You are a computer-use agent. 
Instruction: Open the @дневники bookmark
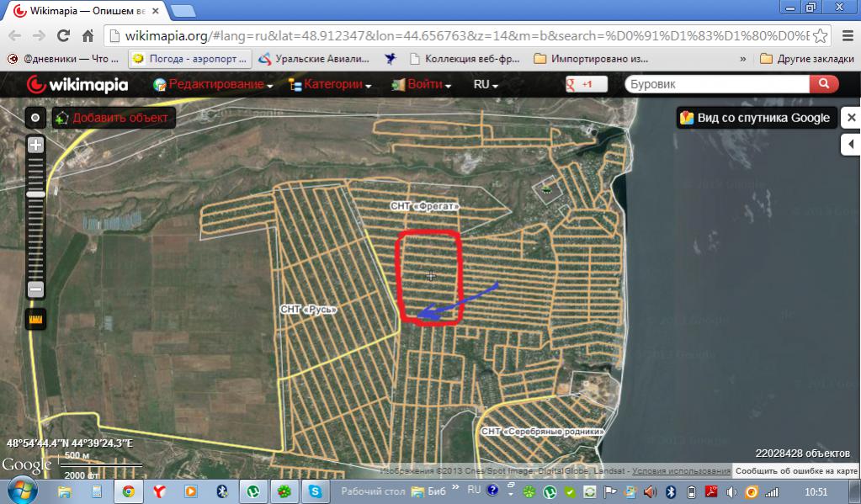(x=64, y=58)
